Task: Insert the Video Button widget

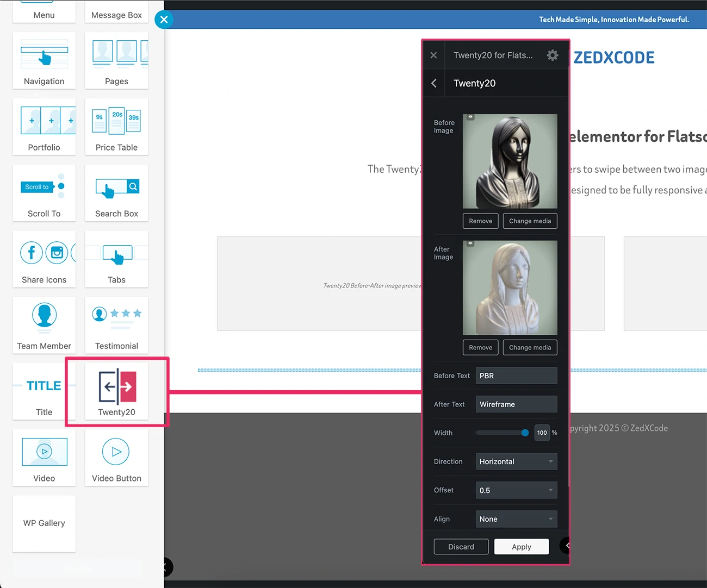Action: (x=116, y=458)
